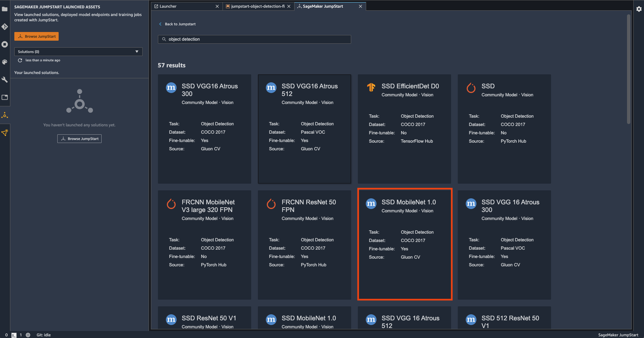Screen dimensions: 644x338
Task: Open the open-tabs sidebar icon
Action: tap(5, 97)
